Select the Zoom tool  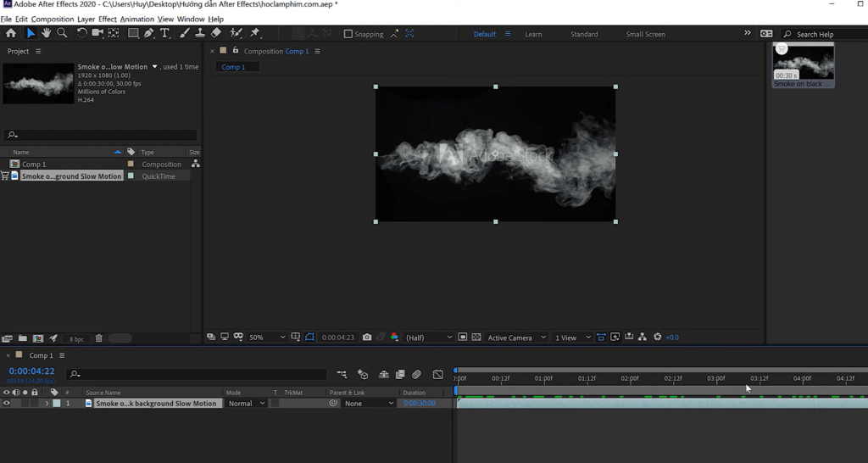click(62, 33)
